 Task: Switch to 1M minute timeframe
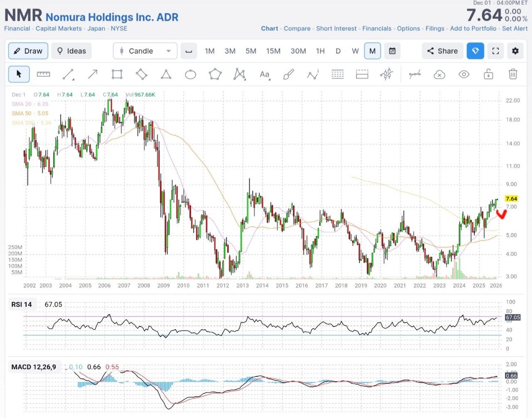click(210, 51)
